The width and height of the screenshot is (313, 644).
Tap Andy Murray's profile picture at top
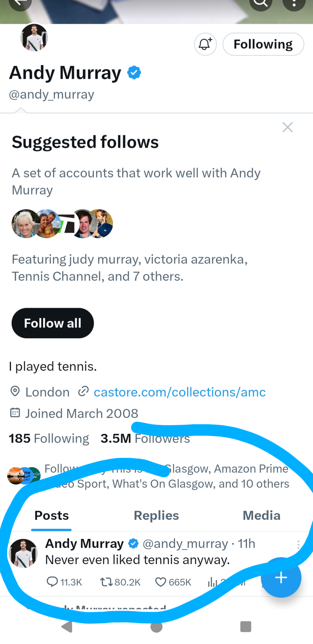coord(34,37)
